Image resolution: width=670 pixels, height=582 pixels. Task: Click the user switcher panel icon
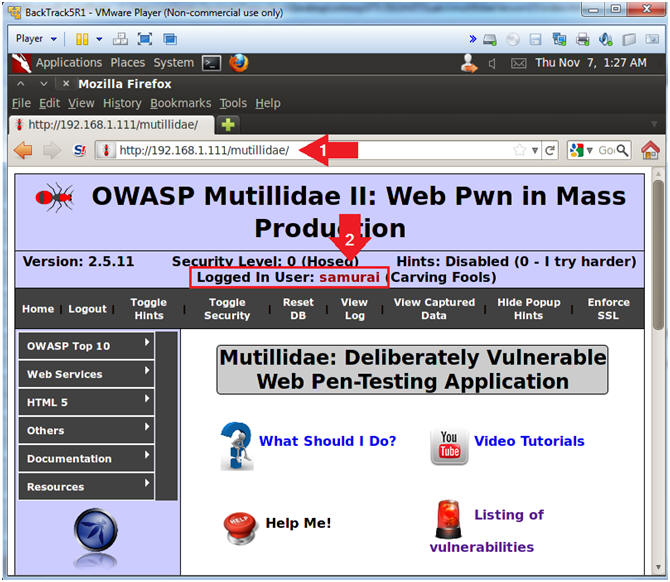pos(469,63)
